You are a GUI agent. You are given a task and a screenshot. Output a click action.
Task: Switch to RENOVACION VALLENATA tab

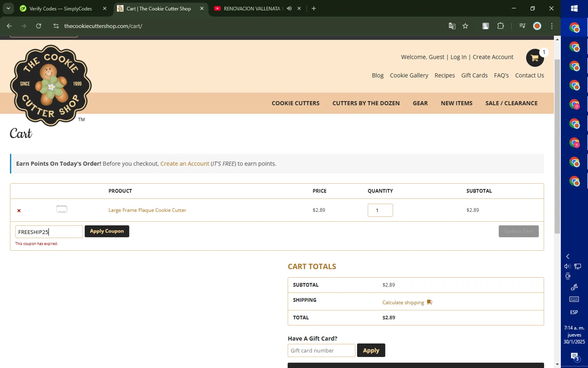click(x=252, y=9)
